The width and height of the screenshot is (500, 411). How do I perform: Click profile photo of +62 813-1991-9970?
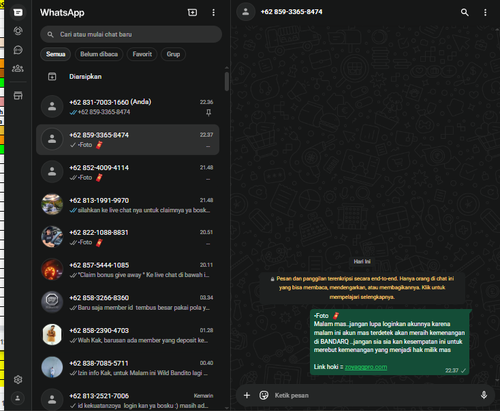[52, 204]
